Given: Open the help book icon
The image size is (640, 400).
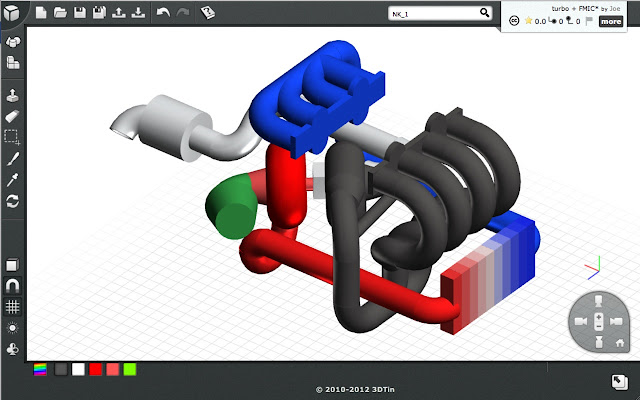Looking at the screenshot, I should 206,13.
